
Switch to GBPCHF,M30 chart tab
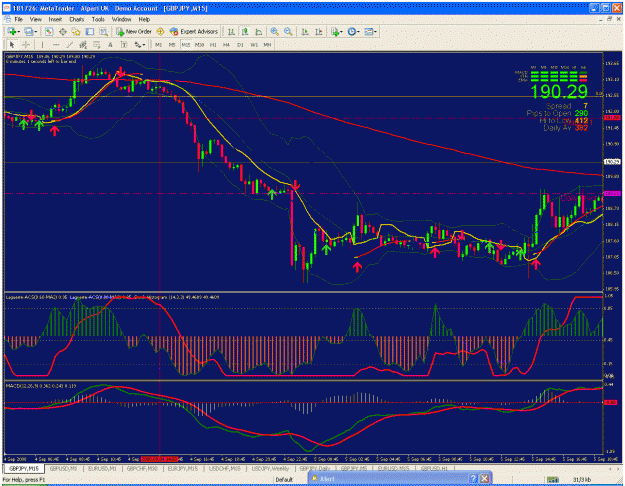click(x=142, y=468)
